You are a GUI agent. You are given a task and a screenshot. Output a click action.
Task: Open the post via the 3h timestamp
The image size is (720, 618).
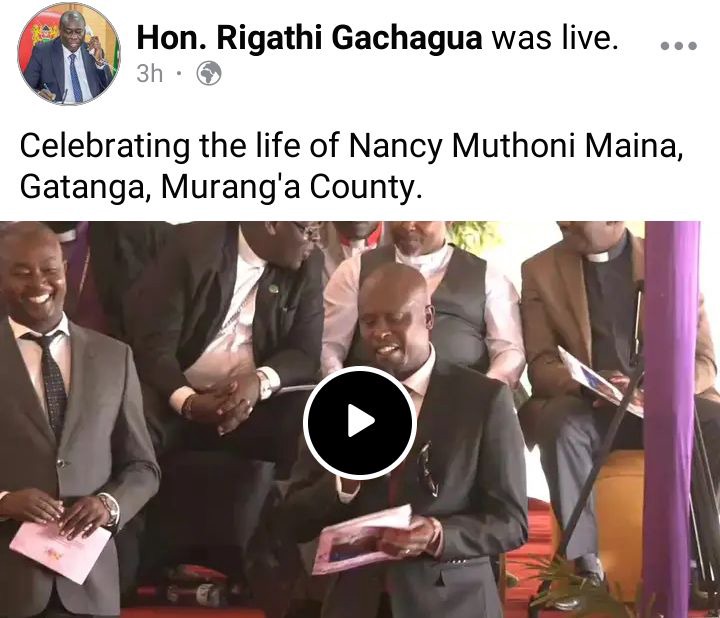[x=150, y=73]
